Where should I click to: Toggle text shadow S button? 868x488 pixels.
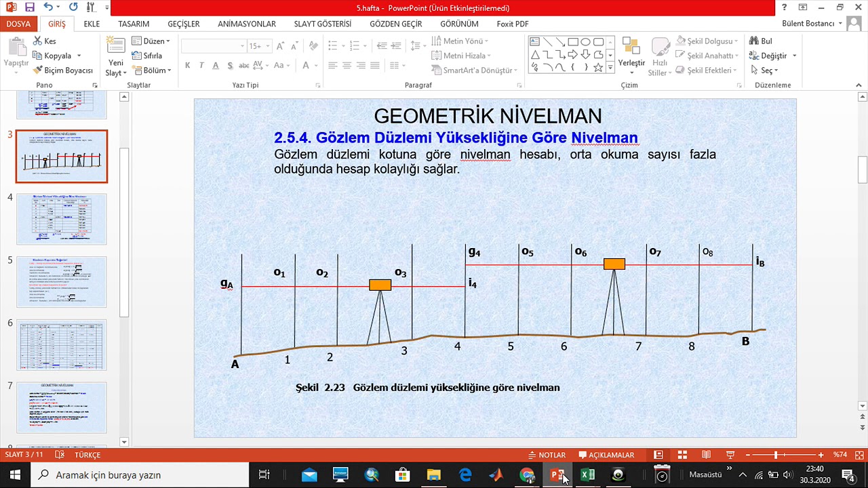click(x=230, y=66)
